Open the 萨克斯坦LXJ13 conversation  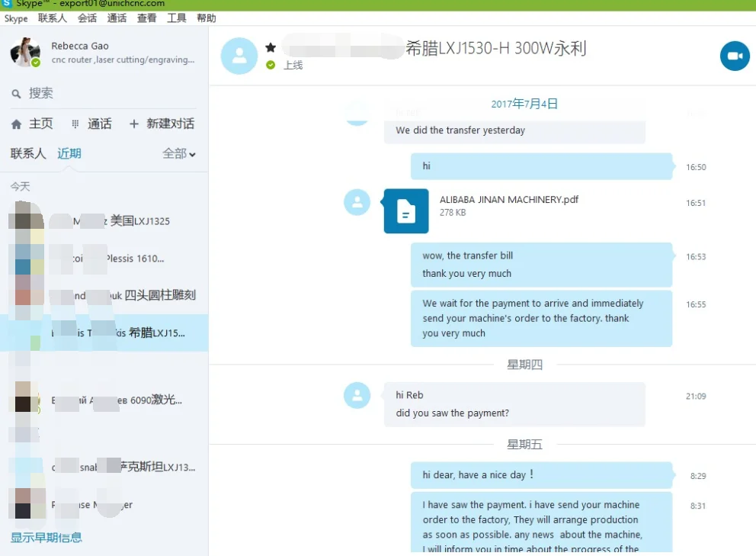point(104,467)
